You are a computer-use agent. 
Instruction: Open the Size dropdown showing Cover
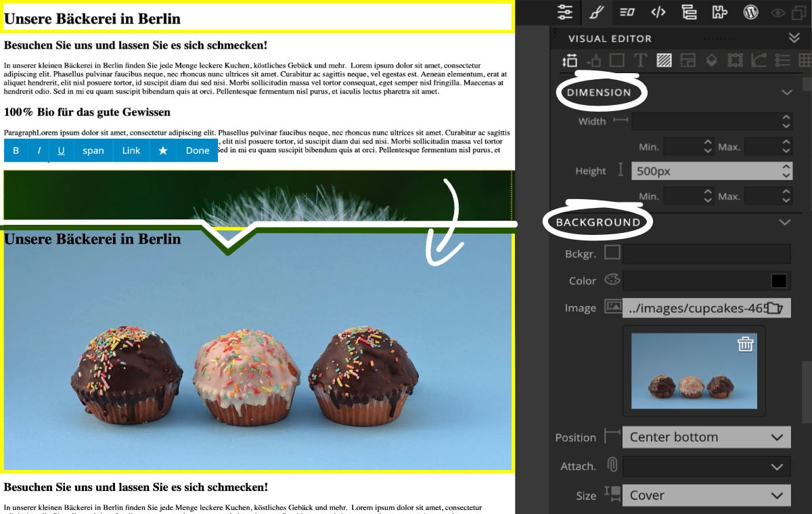click(x=706, y=496)
